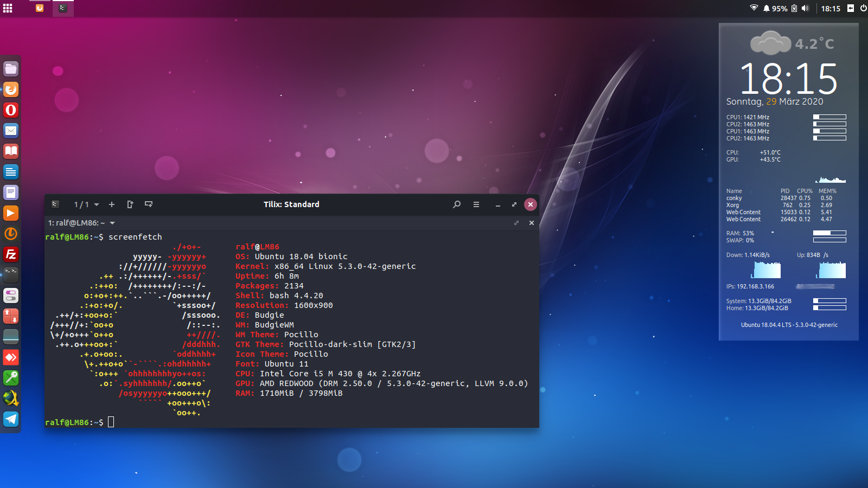Launch Firefox from the dock
This screenshot has height=488, width=868.
pyautogui.click(x=11, y=89)
